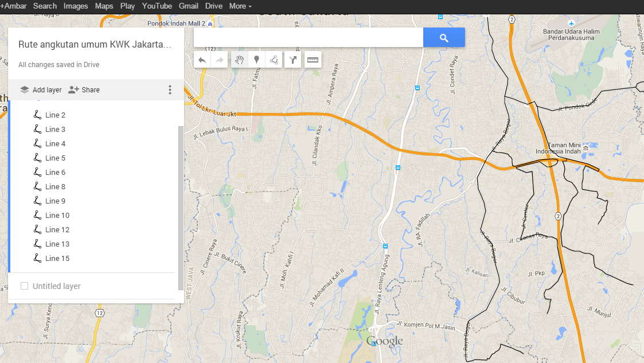This screenshot has width=644, height=363.
Task: Click the layer panel vertical scrollbar
Action: click(181, 208)
